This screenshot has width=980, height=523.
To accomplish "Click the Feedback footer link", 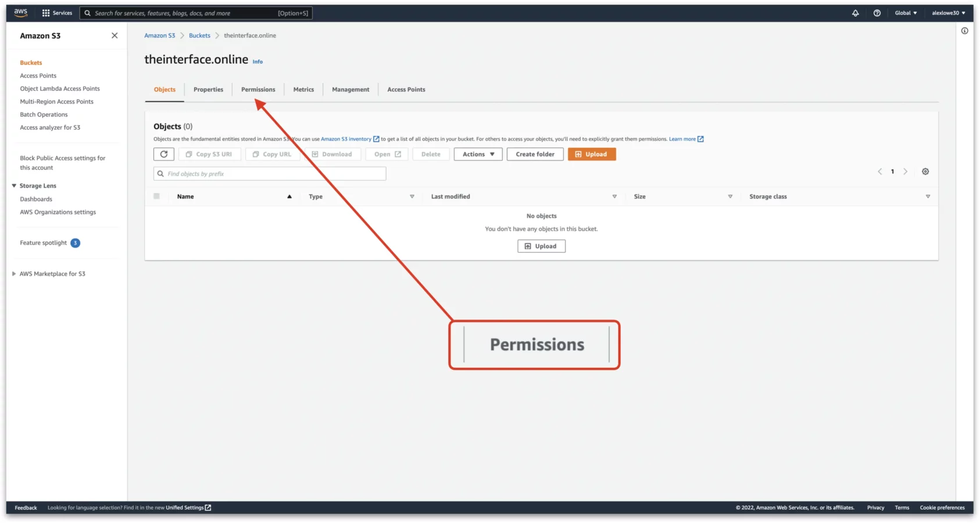I will pyautogui.click(x=26, y=507).
